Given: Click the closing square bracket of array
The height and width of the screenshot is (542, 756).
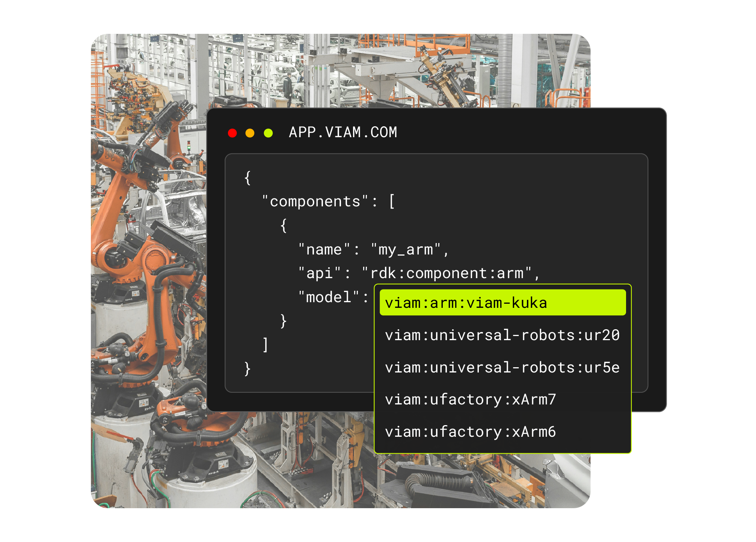Looking at the screenshot, I should 266,345.
